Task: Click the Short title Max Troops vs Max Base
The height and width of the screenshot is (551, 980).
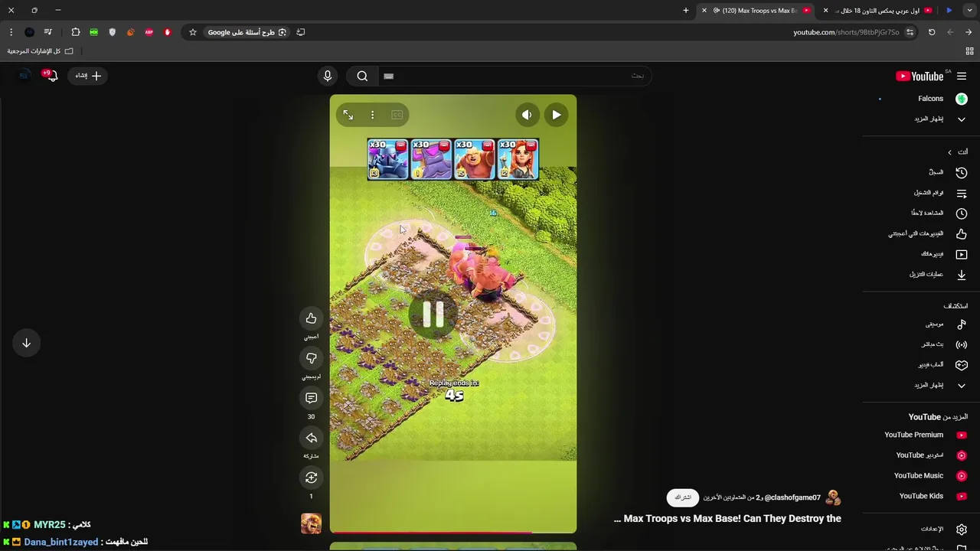Action: tap(727, 519)
